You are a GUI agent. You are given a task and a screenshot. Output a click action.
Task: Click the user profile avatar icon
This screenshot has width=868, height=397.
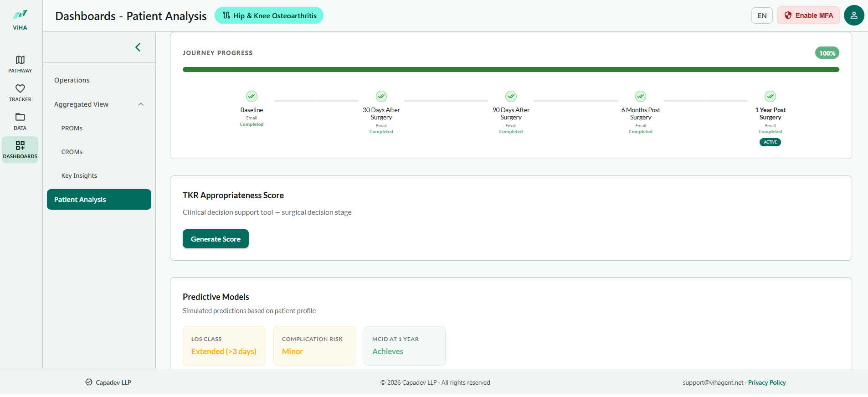[854, 15]
